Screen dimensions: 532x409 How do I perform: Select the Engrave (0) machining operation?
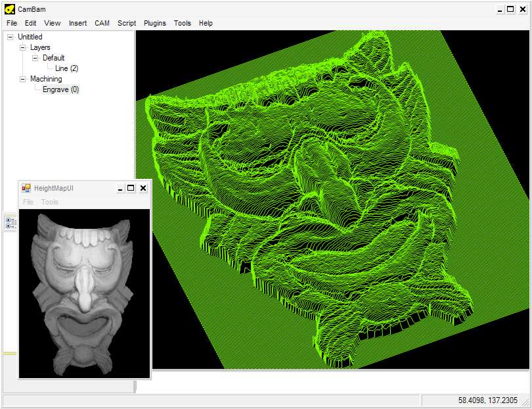[x=60, y=89]
